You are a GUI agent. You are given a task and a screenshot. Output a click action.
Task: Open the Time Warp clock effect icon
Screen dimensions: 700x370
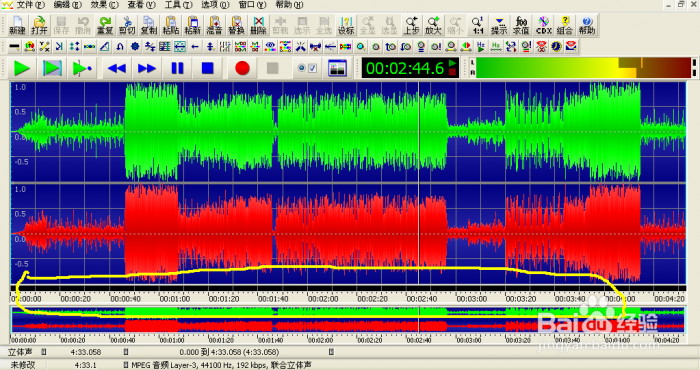556,46
